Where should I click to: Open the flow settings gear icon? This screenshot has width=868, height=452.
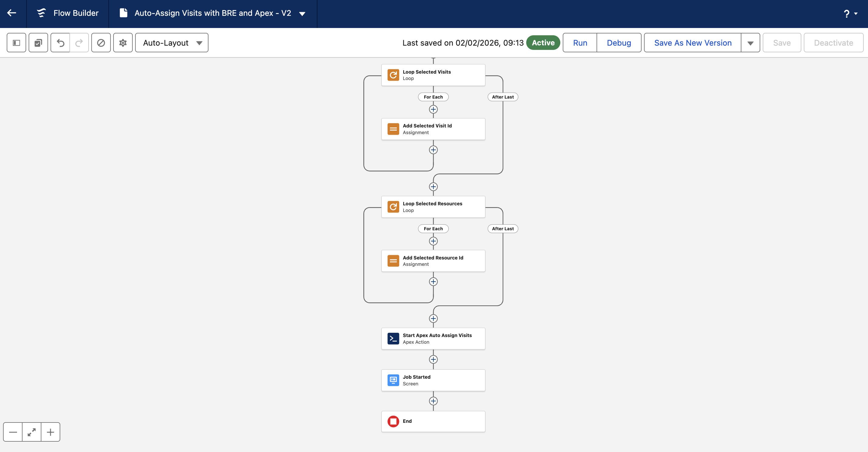(123, 43)
